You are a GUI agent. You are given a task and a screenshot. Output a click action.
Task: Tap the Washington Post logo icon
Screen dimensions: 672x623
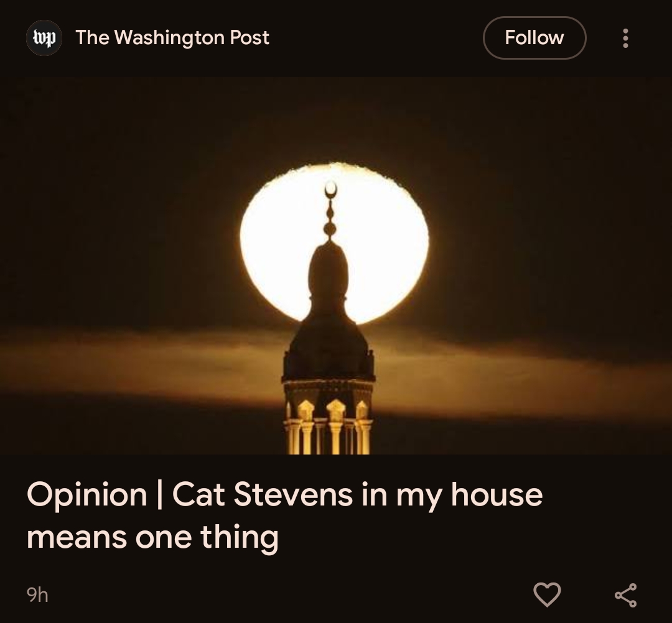pyautogui.click(x=44, y=38)
